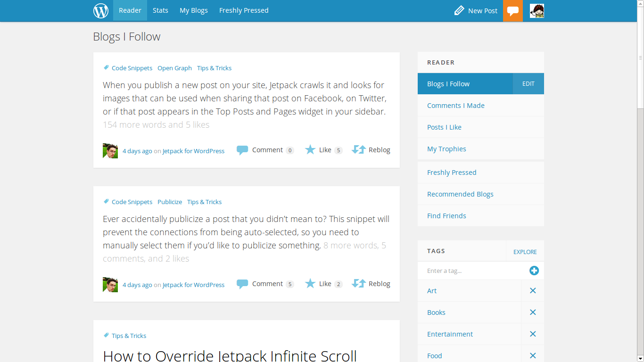This screenshot has width=644, height=362.
Task: Click the scrollbar up arrow
Action: pyautogui.click(x=640, y=4)
